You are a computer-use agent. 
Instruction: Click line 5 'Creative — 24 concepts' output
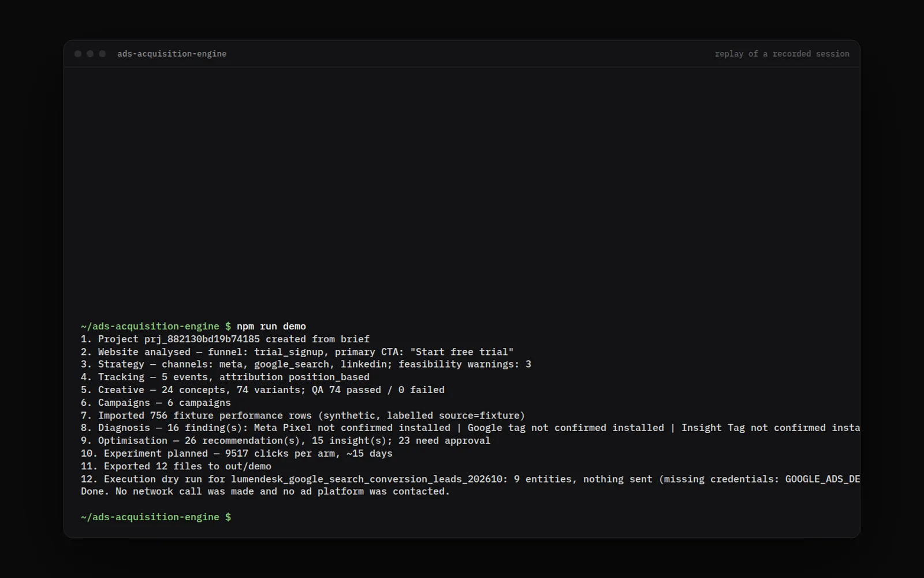click(x=263, y=390)
